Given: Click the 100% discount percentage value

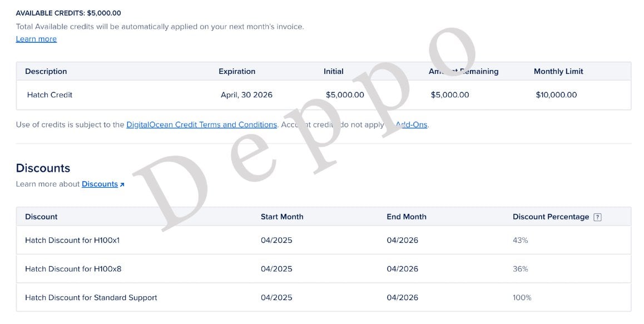Looking at the screenshot, I should (522, 298).
